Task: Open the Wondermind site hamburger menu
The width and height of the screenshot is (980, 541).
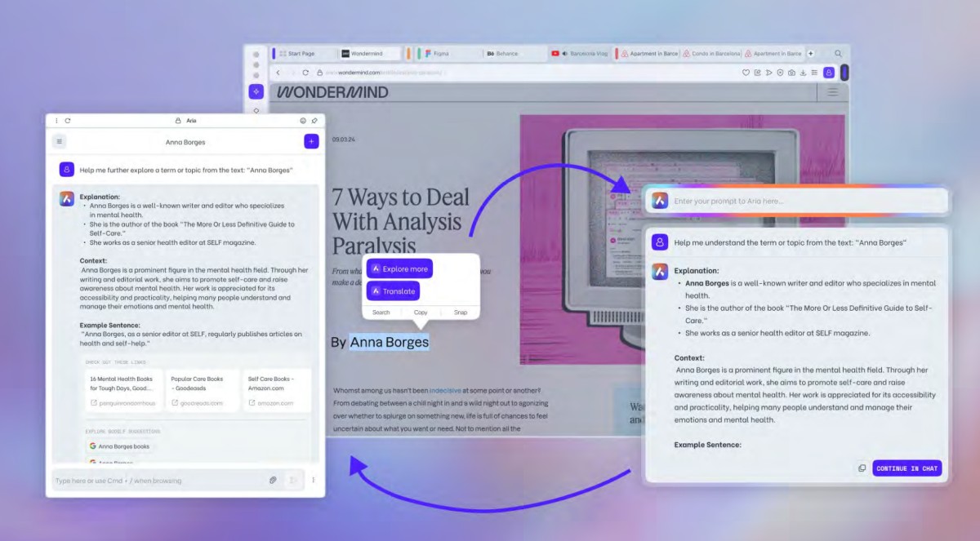Action: 833,92
